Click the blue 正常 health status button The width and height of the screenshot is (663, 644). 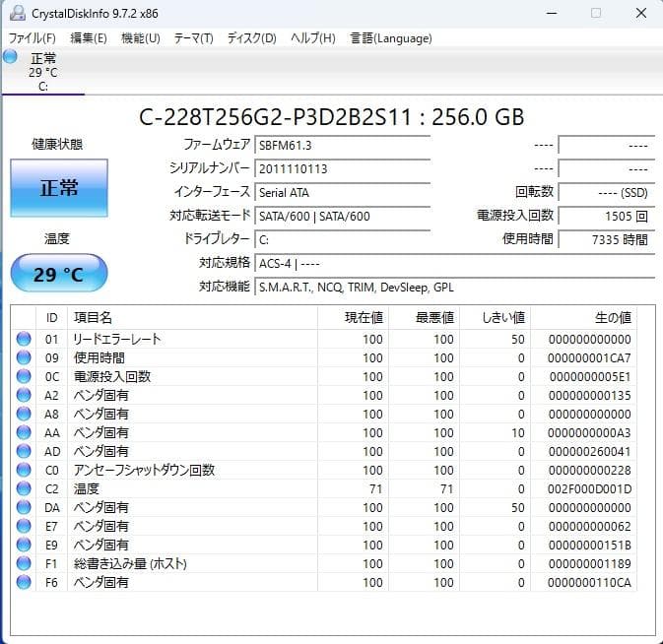[x=59, y=188]
